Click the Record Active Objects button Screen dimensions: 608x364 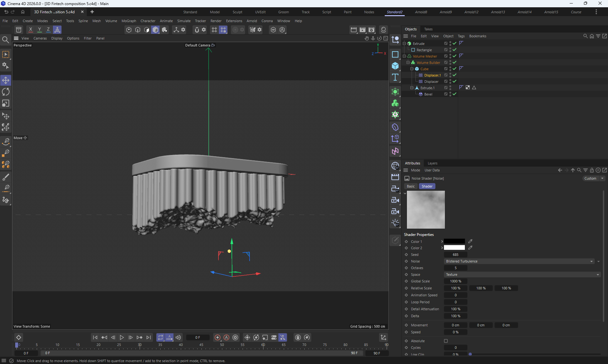coord(217,337)
